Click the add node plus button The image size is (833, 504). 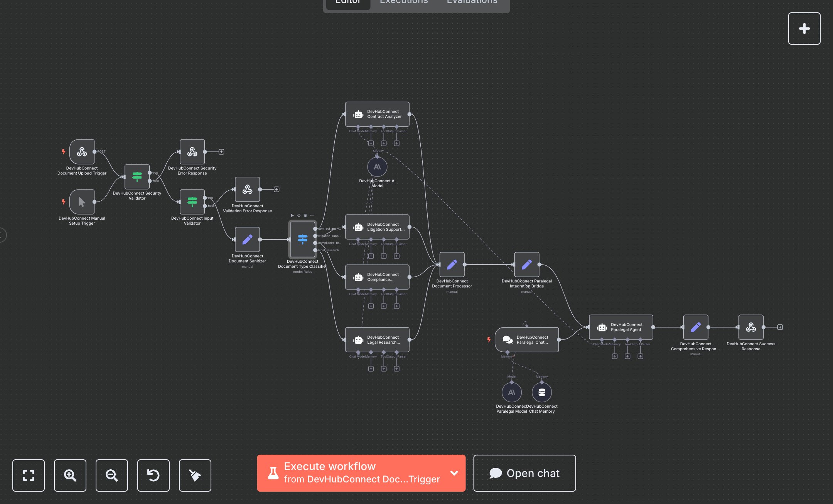(804, 29)
